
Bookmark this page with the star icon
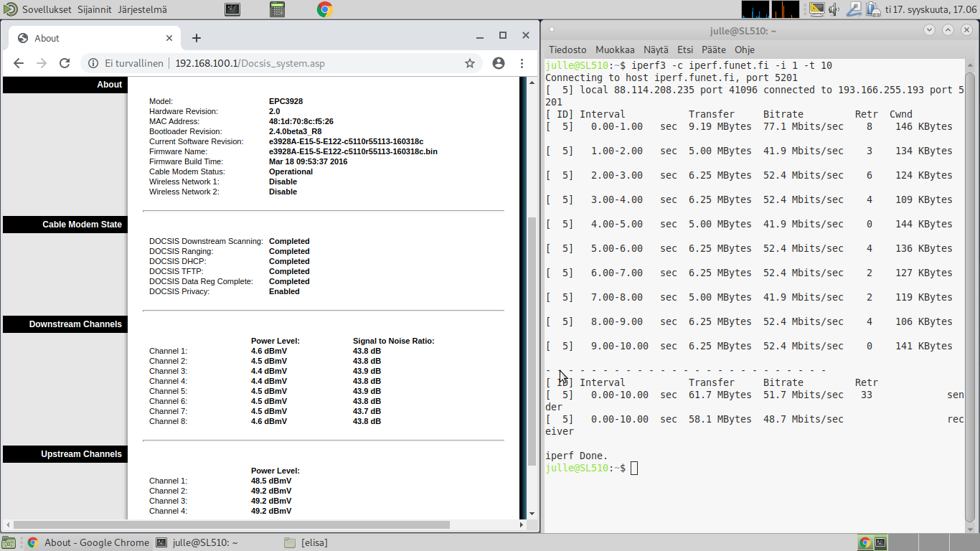pos(470,63)
